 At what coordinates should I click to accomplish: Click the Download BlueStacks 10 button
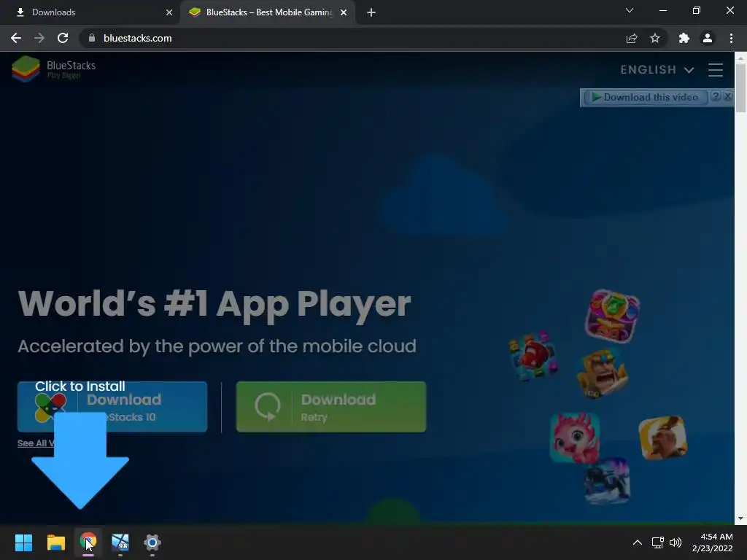point(112,407)
